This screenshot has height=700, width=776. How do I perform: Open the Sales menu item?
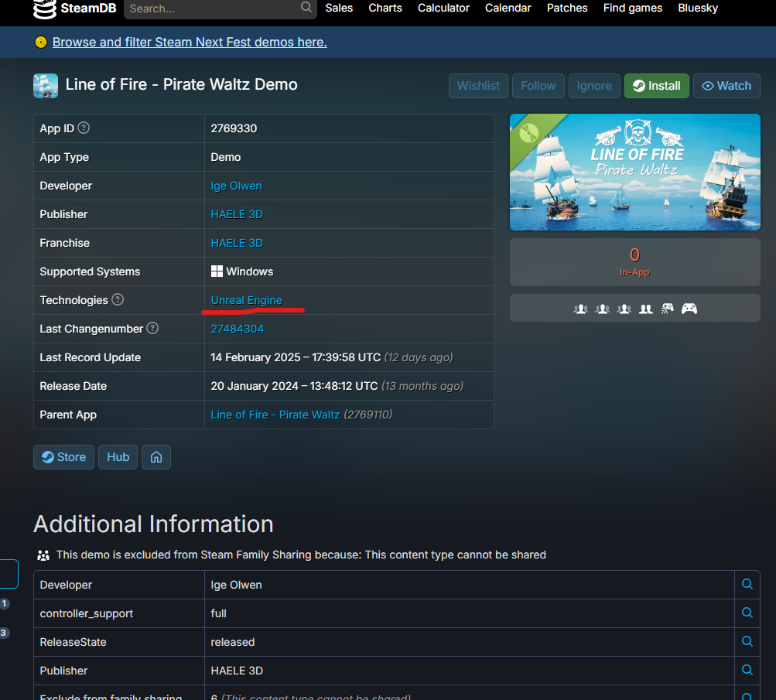pyautogui.click(x=339, y=8)
